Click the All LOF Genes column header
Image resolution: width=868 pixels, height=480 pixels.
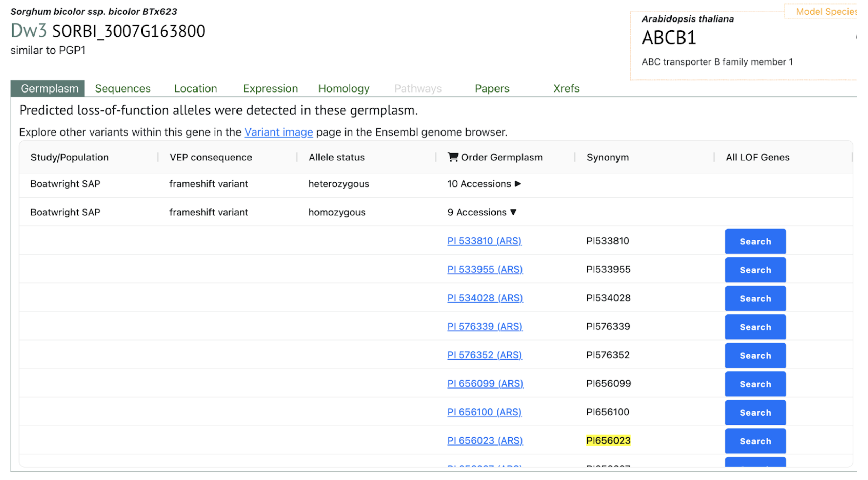(x=758, y=157)
